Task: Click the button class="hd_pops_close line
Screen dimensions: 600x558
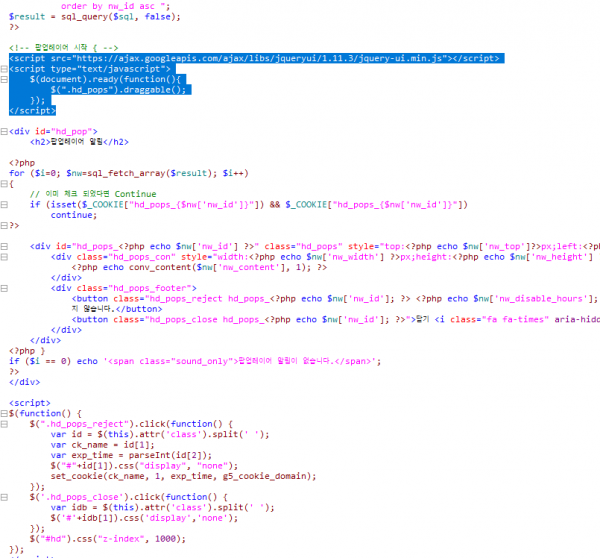Action: pos(336,320)
